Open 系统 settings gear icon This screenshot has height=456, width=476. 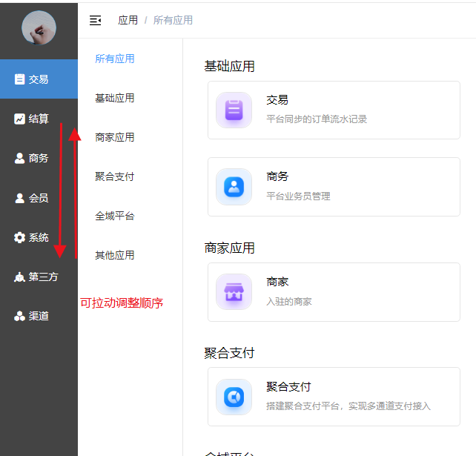pos(19,237)
